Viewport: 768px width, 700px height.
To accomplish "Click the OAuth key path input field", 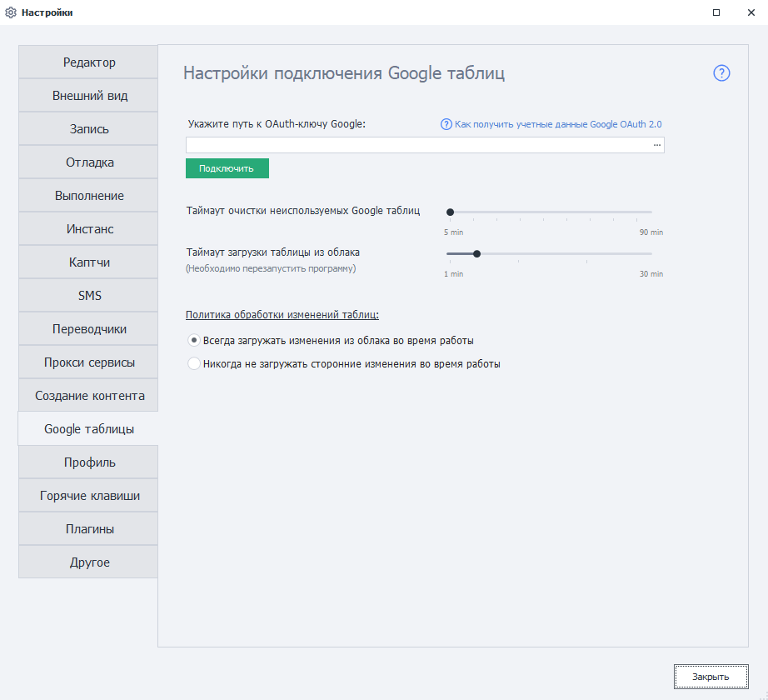I will coord(416,145).
